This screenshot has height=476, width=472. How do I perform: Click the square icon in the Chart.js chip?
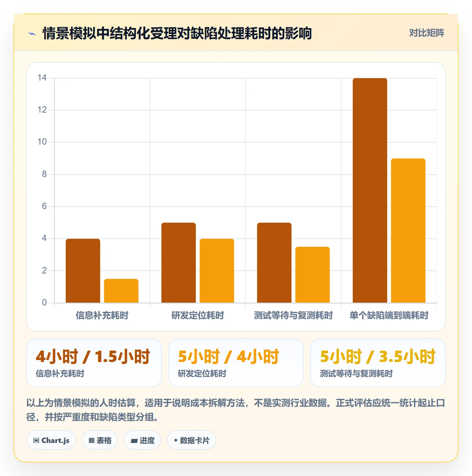tap(36, 441)
